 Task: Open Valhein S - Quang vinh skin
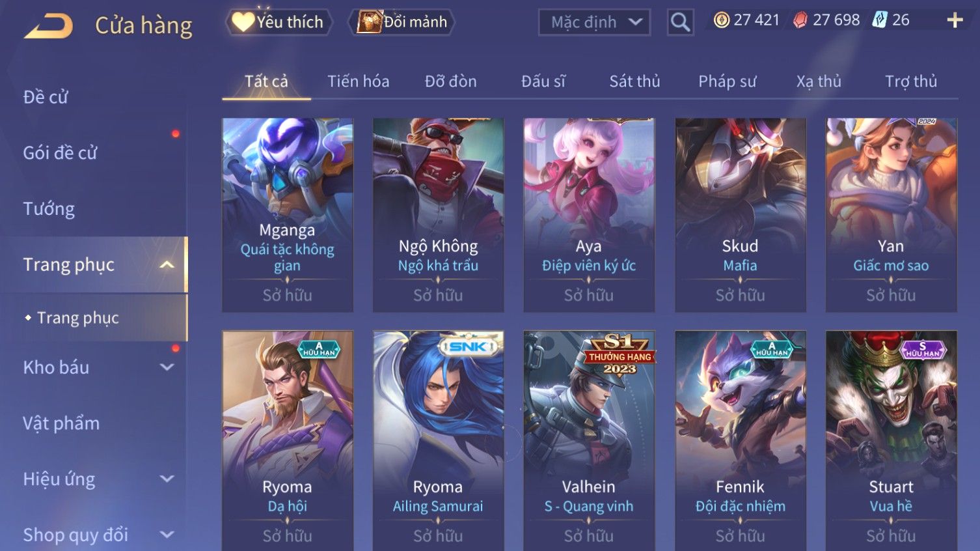[x=589, y=440]
